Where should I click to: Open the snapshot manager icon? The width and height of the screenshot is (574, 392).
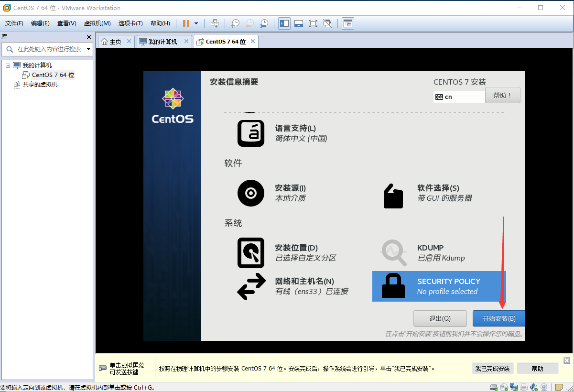pos(264,23)
